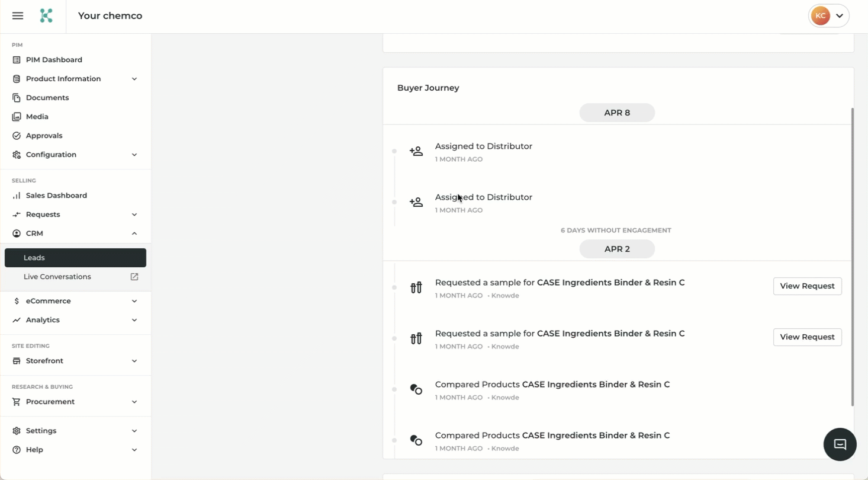The height and width of the screenshot is (480, 868).
Task: Open the KC user account dropdown
Action: click(828, 16)
